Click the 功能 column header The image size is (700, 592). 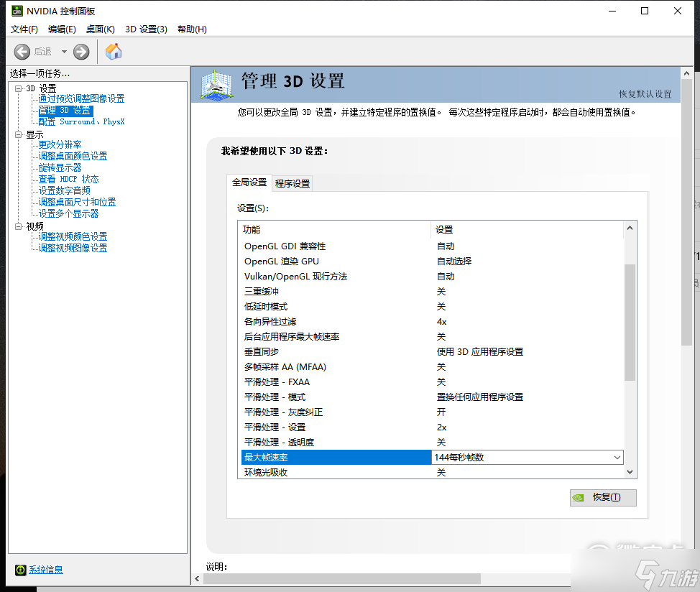pyautogui.click(x=334, y=229)
